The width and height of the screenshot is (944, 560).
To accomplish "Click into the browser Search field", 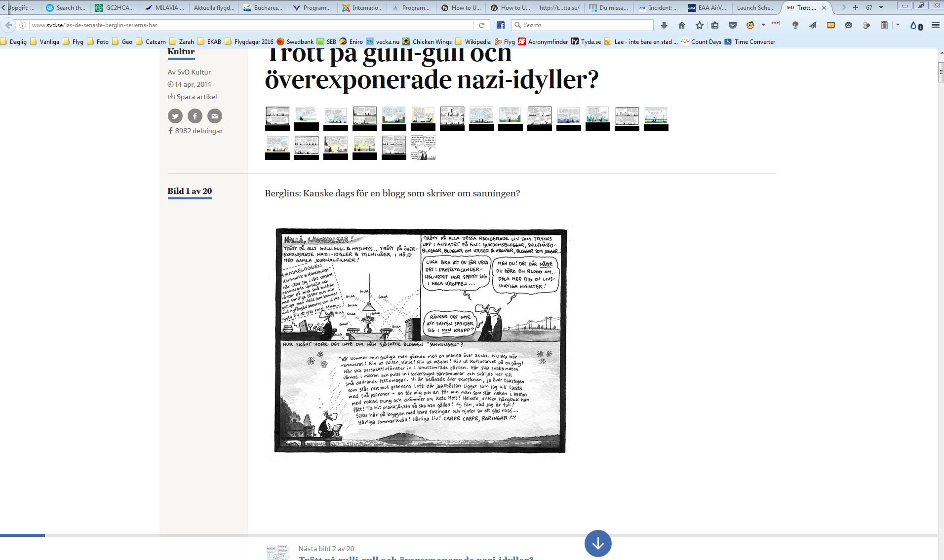I will click(x=583, y=25).
